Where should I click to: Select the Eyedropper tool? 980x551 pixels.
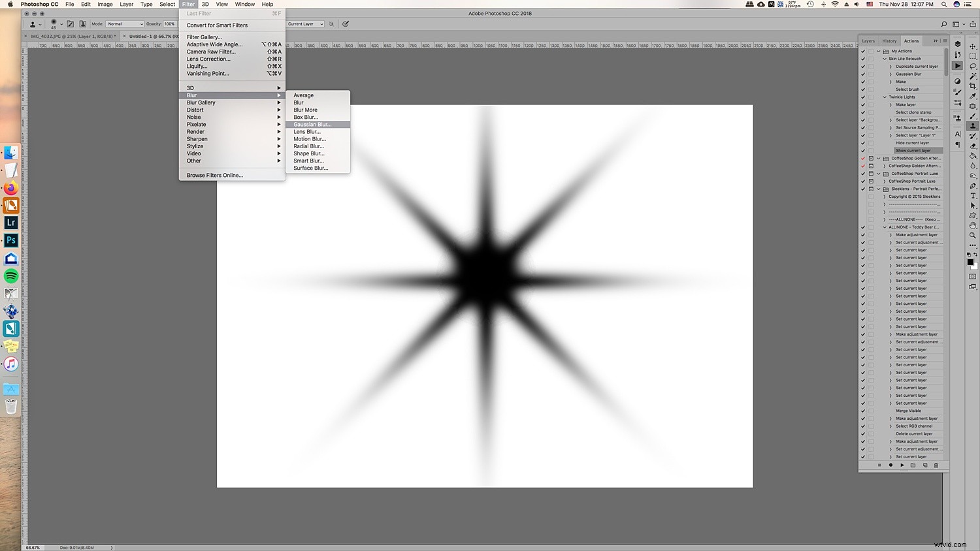[972, 97]
